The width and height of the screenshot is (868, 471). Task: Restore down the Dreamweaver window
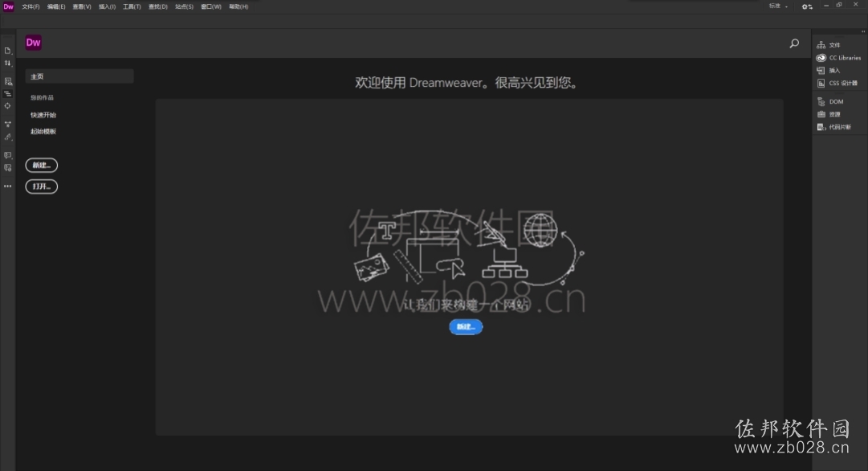(839, 5)
